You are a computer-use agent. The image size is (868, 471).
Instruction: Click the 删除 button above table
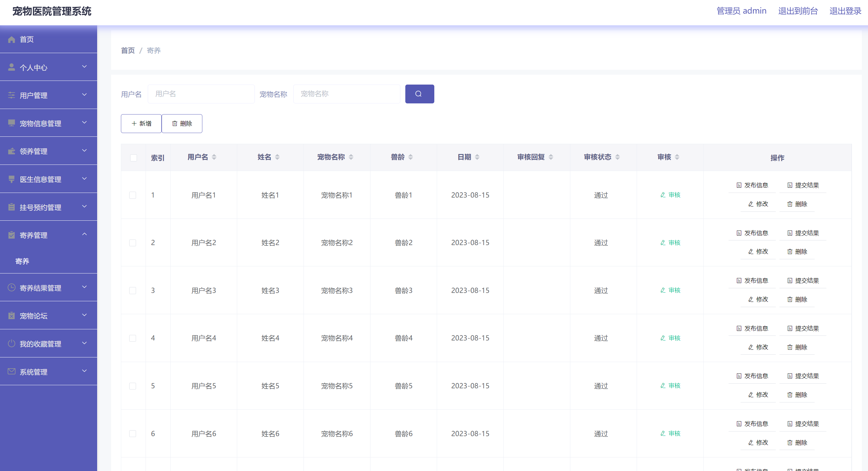click(x=182, y=123)
